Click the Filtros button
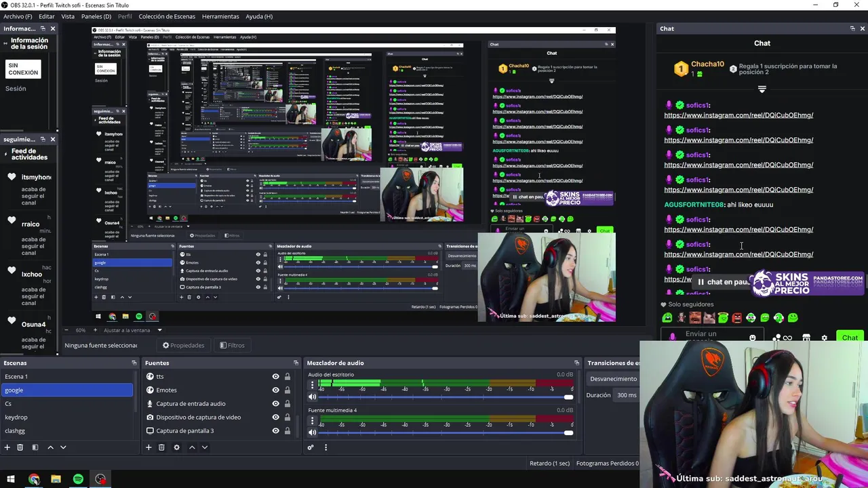The width and height of the screenshot is (868, 488). [x=232, y=345]
